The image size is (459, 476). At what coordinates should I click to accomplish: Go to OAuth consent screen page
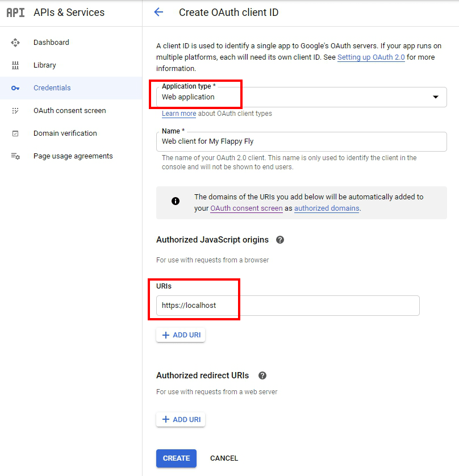click(x=69, y=111)
